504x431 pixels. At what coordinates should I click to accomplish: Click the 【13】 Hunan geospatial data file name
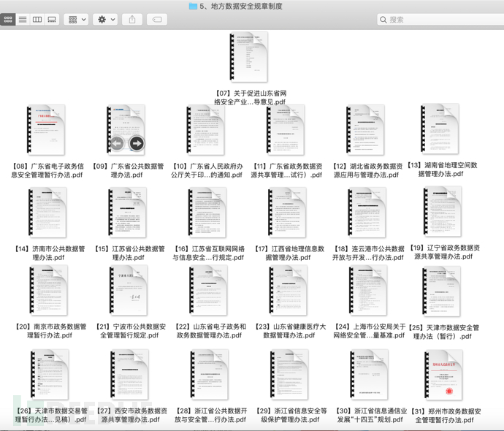[441, 170]
